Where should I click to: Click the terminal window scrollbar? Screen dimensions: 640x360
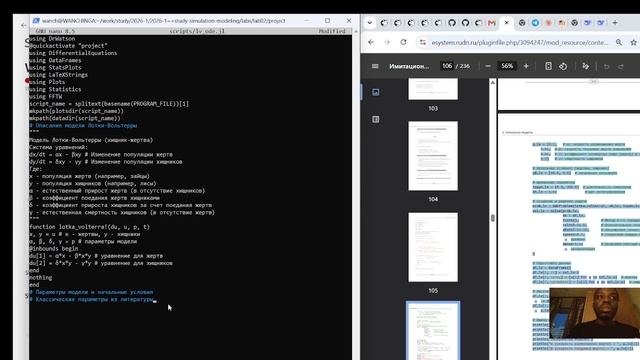pos(356,195)
